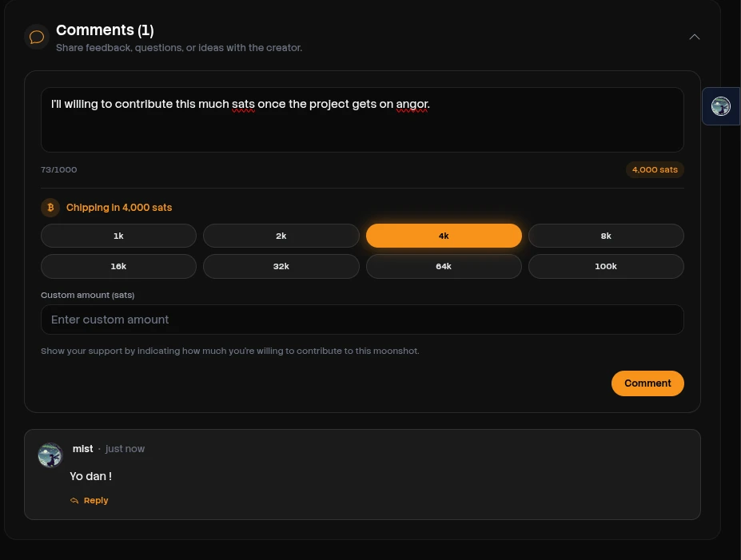Select the 100k sats amount
Viewport: 741px width, 560px height.
tap(606, 266)
